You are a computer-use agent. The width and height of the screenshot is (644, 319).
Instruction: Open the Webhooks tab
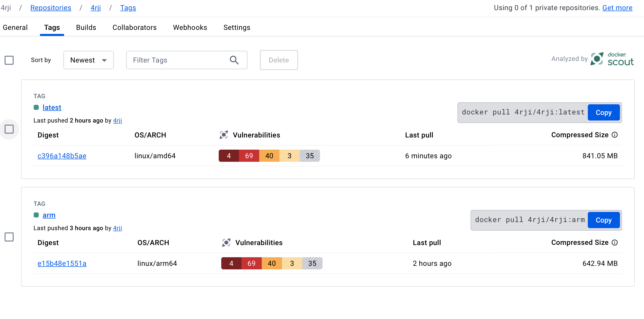pos(190,27)
